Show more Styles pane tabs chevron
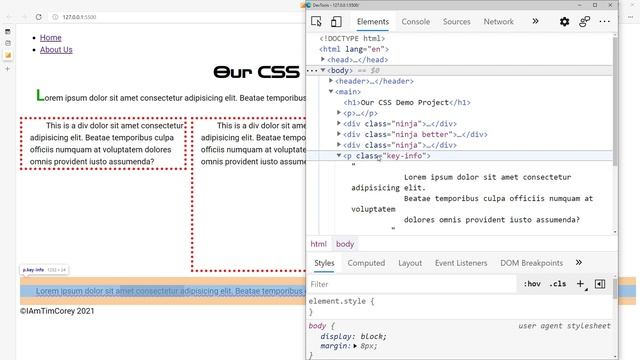Viewport: 640px width, 360px height. click(579, 262)
